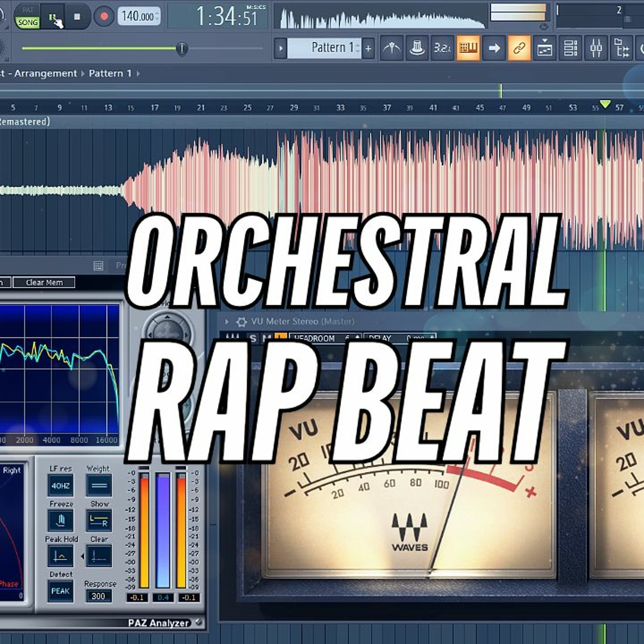This screenshot has height=644, width=644.
Task: Toggle the auto-scroll arrow icon
Action: (494, 48)
